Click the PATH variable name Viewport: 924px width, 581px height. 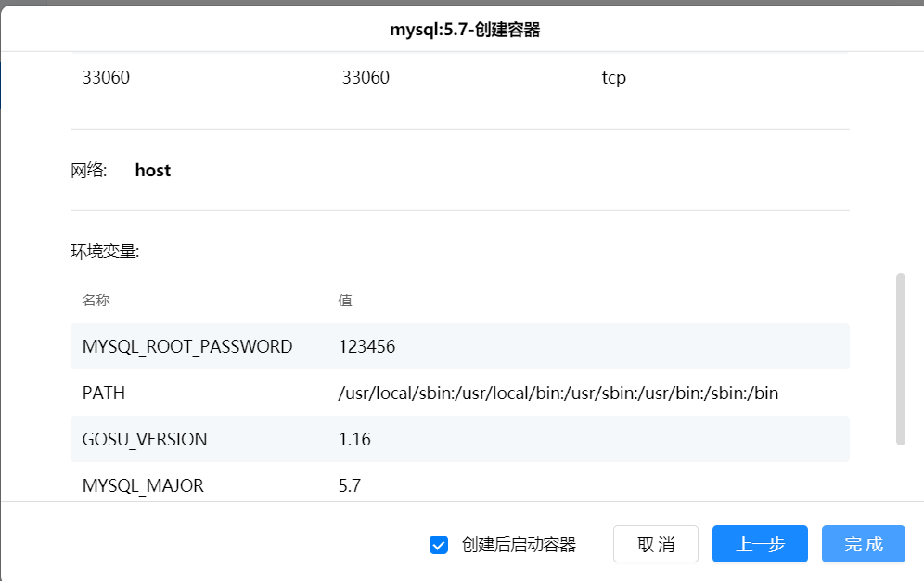[x=104, y=393]
